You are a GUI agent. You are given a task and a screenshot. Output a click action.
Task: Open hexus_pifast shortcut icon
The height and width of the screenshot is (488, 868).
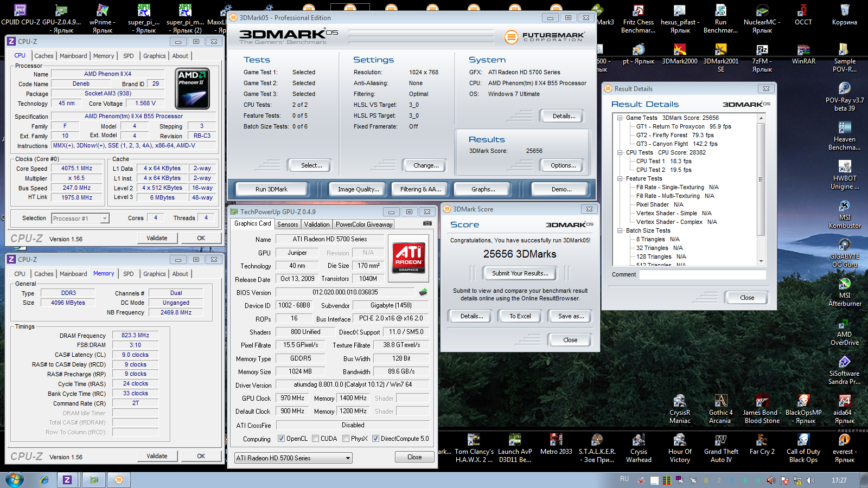[x=680, y=17]
